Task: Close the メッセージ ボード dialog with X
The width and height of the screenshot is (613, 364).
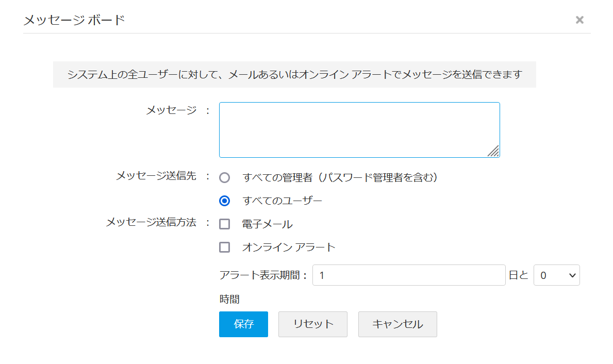Action: (x=579, y=20)
